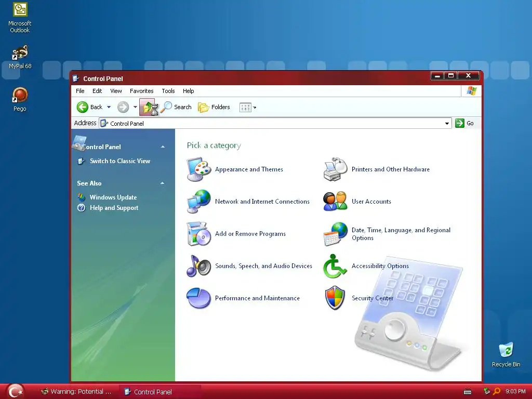Open the View menu
Screen dimensions: 532x399
(x=116, y=91)
